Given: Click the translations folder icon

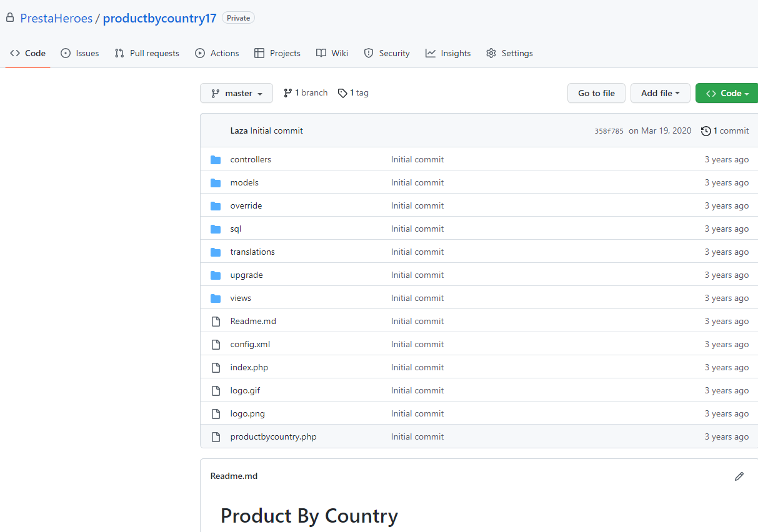Looking at the screenshot, I should pyautogui.click(x=216, y=252).
